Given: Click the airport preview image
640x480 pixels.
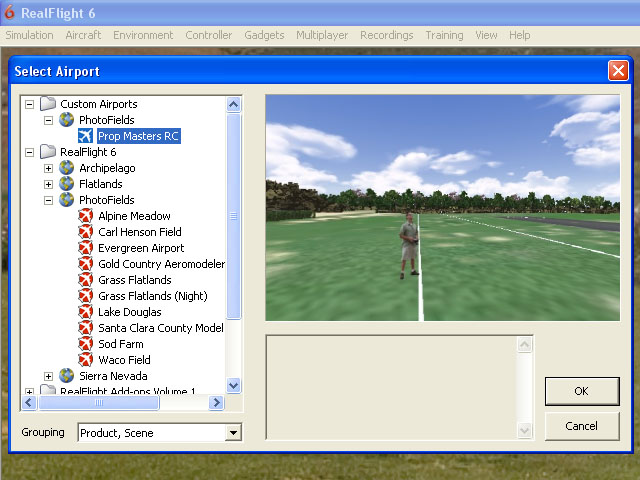Looking at the screenshot, I should (x=442, y=208).
